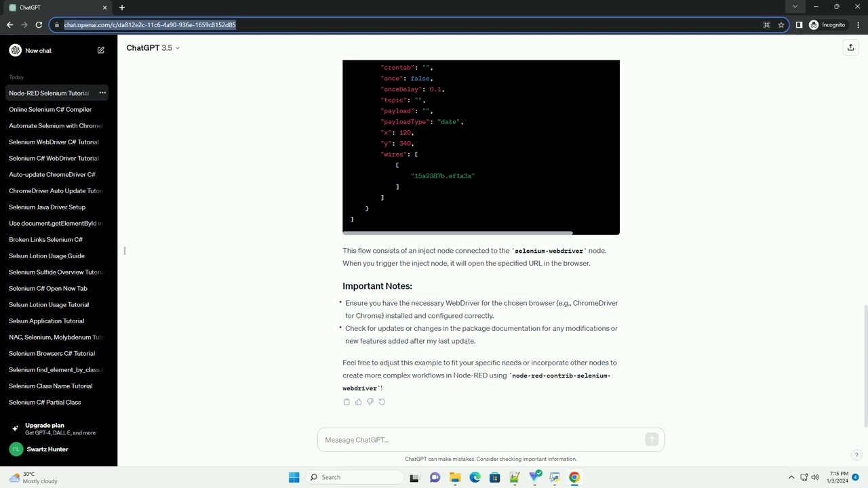Open the ChromeDriver Auto Update Tutorial chat

pyautogui.click(x=57, y=190)
